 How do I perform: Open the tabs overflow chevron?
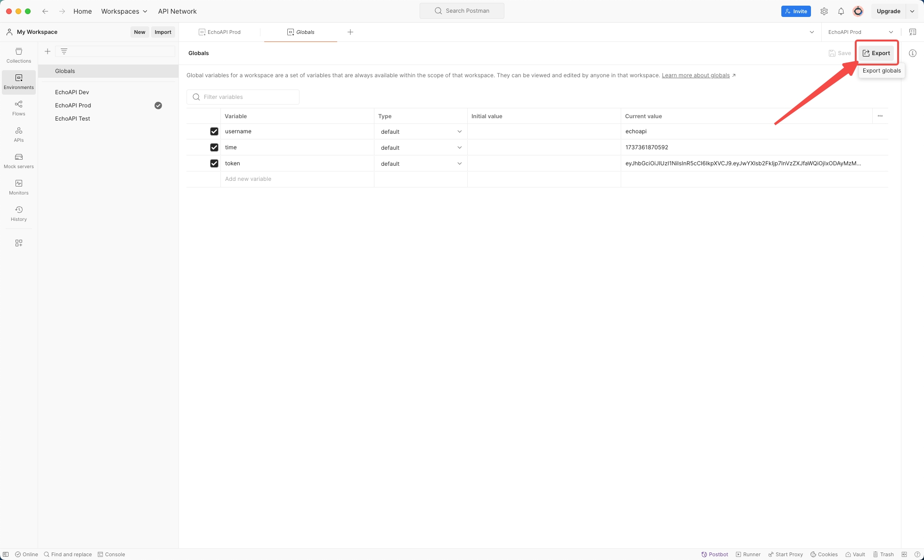coord(812,32)
